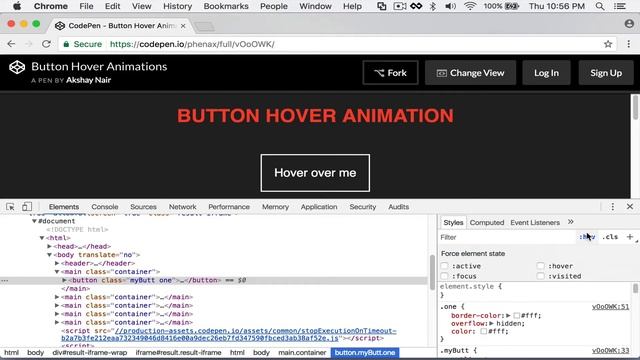
Task: Click the volume icon in menu bar
Action: point(450,6)
